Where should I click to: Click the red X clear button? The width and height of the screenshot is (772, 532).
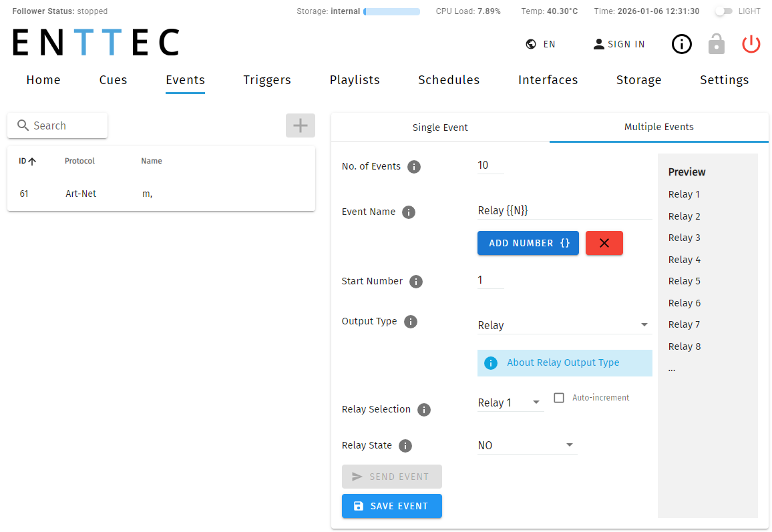(x=604, y=243)
